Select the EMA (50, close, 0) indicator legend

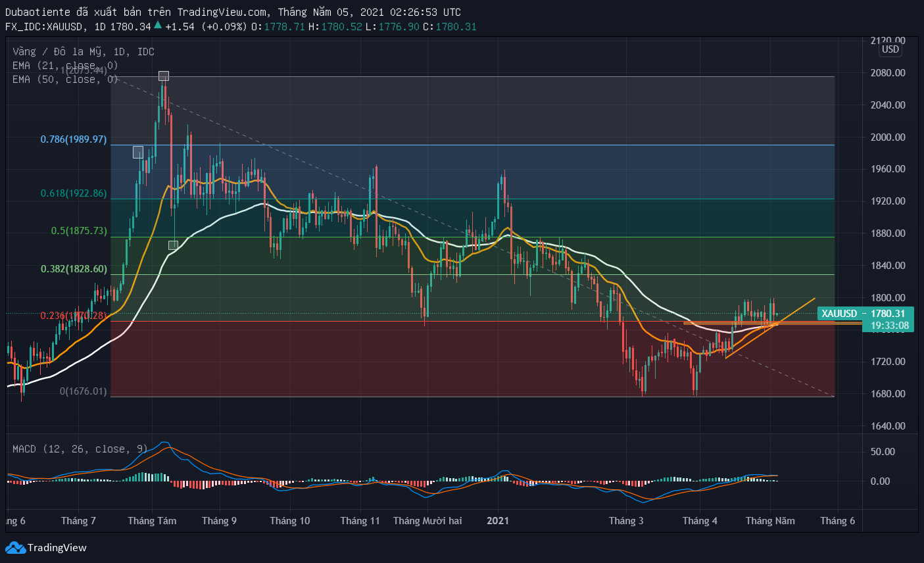[65, 79]
